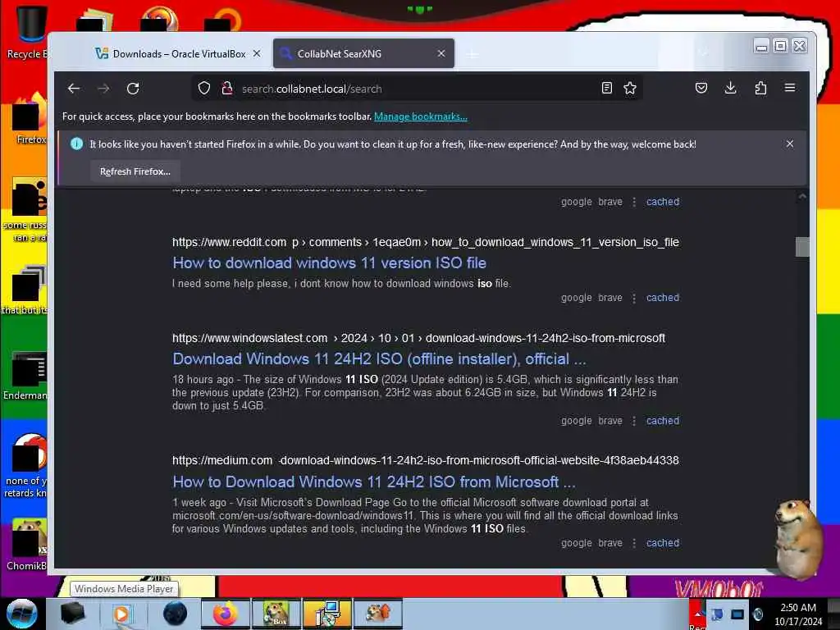
Task: Select the CollabNet SearXNG tab
Action: (363, 53)
